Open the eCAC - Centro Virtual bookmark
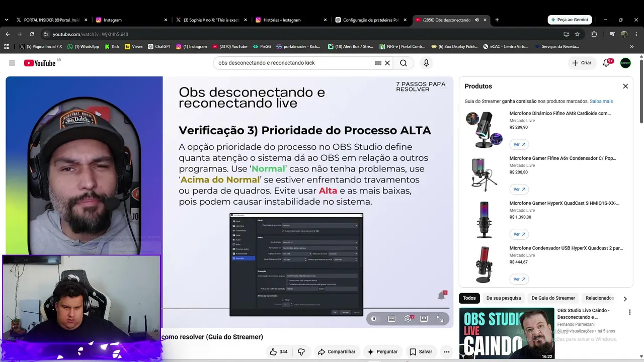Screen dimensions: 644x362 [x=506, y=47]
